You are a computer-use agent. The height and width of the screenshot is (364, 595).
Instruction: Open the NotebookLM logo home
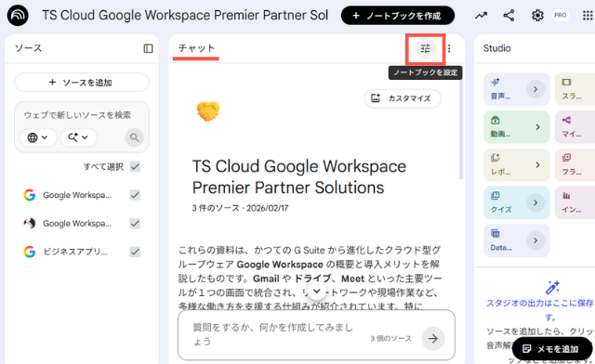tap(18, 16)
